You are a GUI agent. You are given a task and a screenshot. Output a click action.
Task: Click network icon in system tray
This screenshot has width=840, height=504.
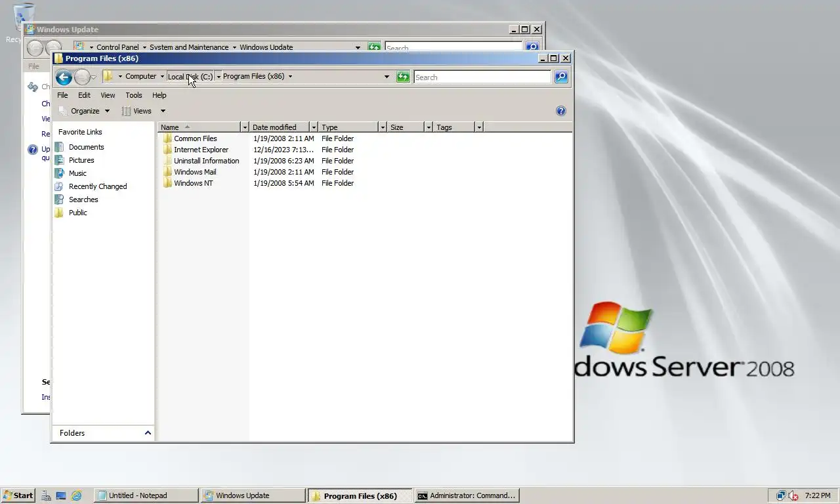[781, 495]
